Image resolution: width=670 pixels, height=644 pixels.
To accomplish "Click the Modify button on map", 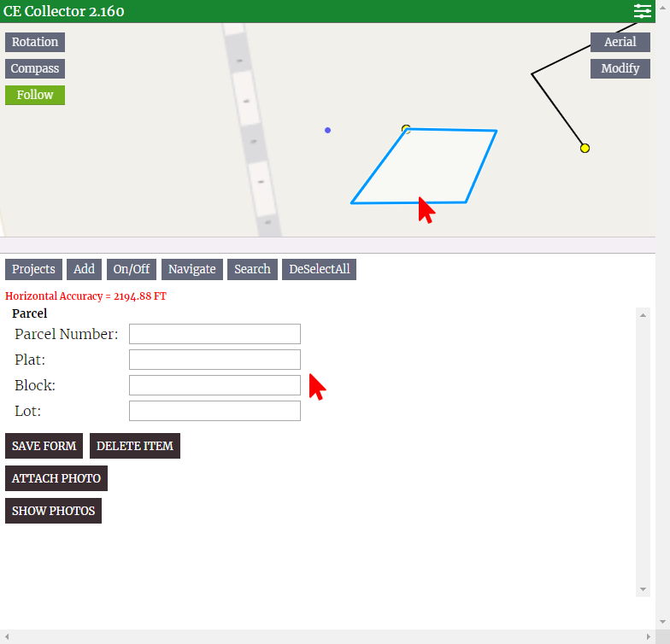I will click(620, 68).
